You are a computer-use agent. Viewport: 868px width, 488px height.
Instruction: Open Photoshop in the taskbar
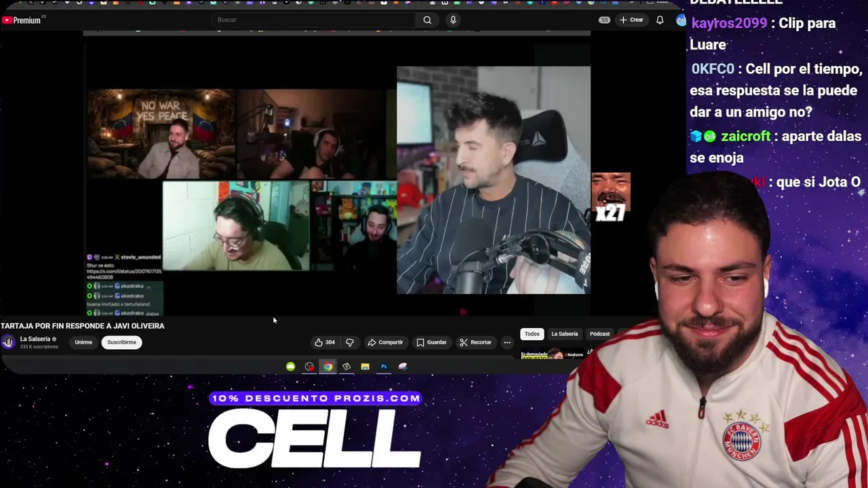(384, 367)
